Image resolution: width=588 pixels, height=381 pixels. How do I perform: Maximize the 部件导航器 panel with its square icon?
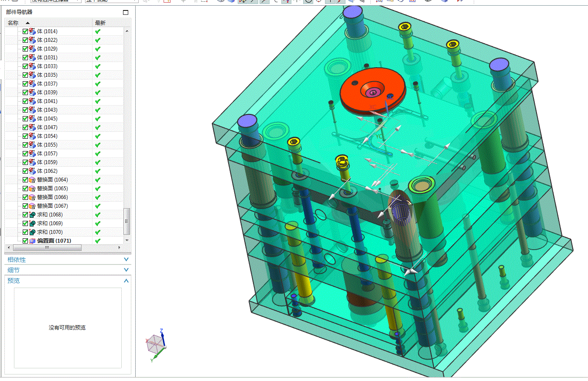126,13
